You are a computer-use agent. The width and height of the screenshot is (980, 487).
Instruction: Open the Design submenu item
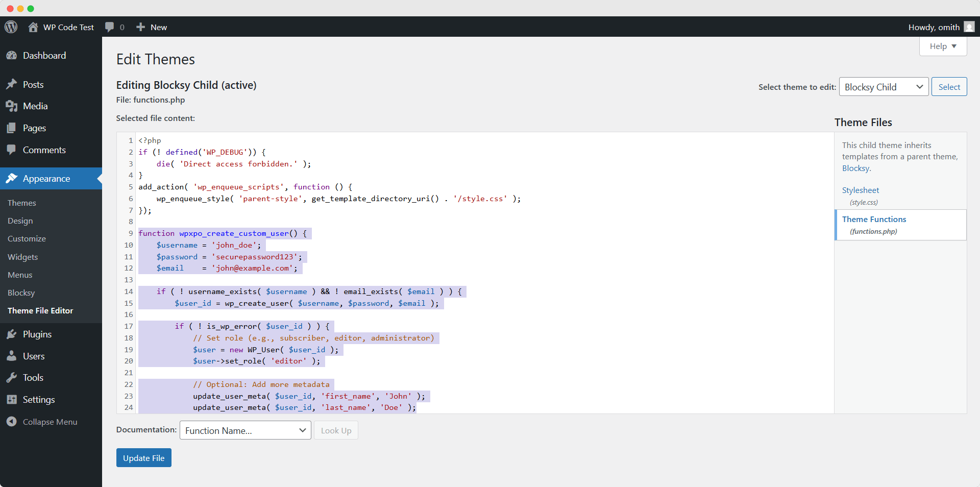coord(20,221)
